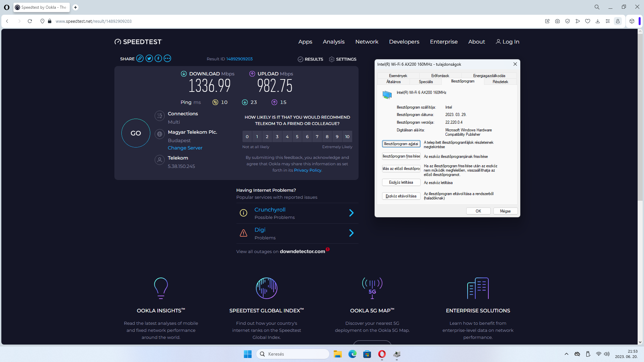644x362 pixels.
Task: Open speedtest SETTINGS
Action: coord(342,59)
